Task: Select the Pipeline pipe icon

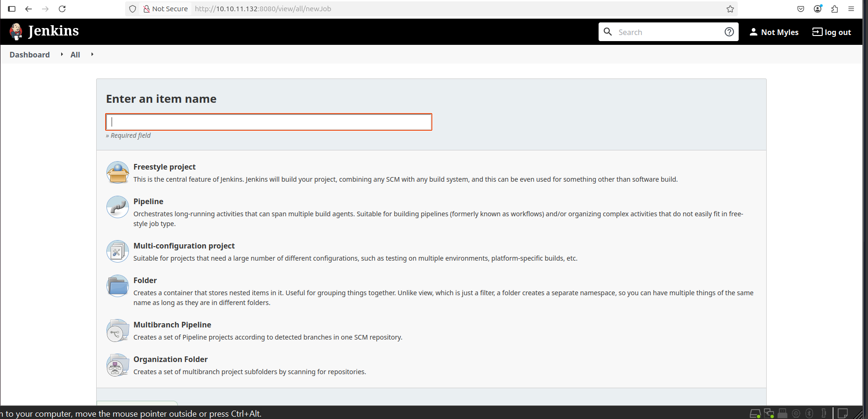Action: coord(118,207)
